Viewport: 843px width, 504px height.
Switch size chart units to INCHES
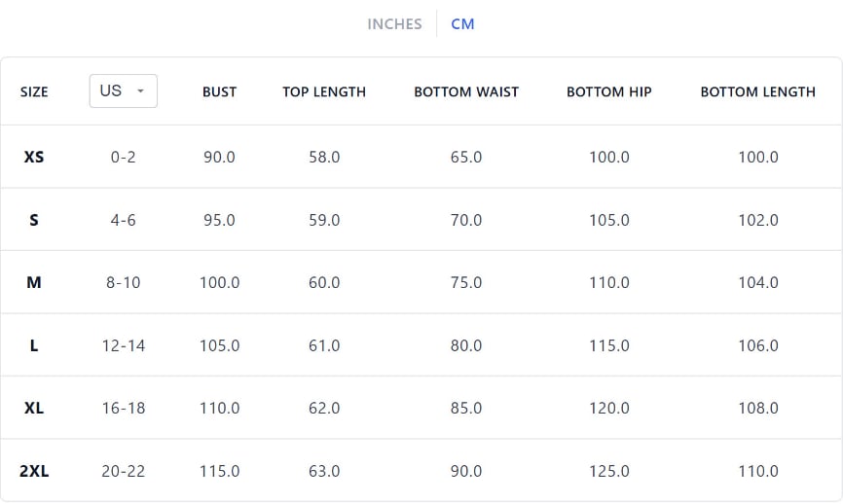394,24
